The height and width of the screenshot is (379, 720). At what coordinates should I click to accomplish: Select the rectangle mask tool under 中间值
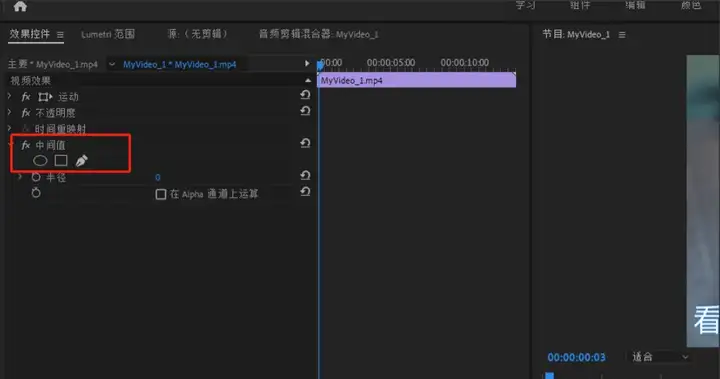(x=61, y=160)
